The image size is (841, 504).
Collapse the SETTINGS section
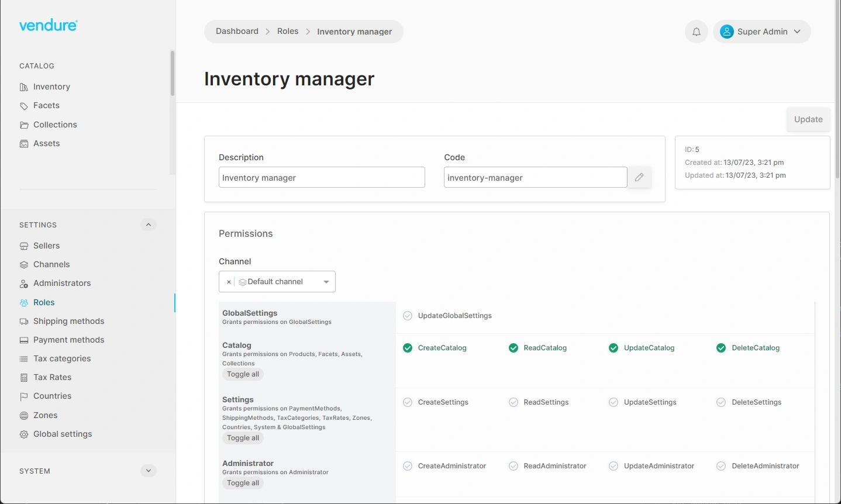tap(148, 225)
